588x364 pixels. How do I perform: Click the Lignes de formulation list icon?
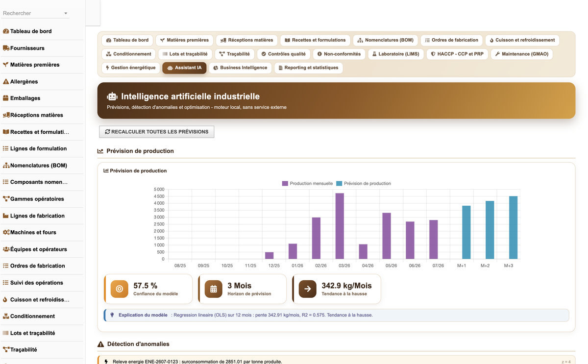tap(6, 148)
